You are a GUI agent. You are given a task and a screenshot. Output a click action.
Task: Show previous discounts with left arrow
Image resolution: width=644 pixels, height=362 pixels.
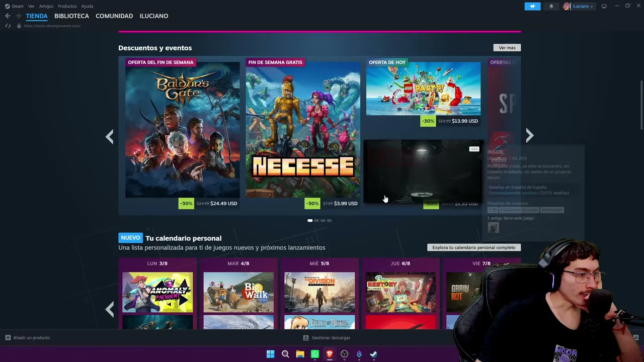109,136
